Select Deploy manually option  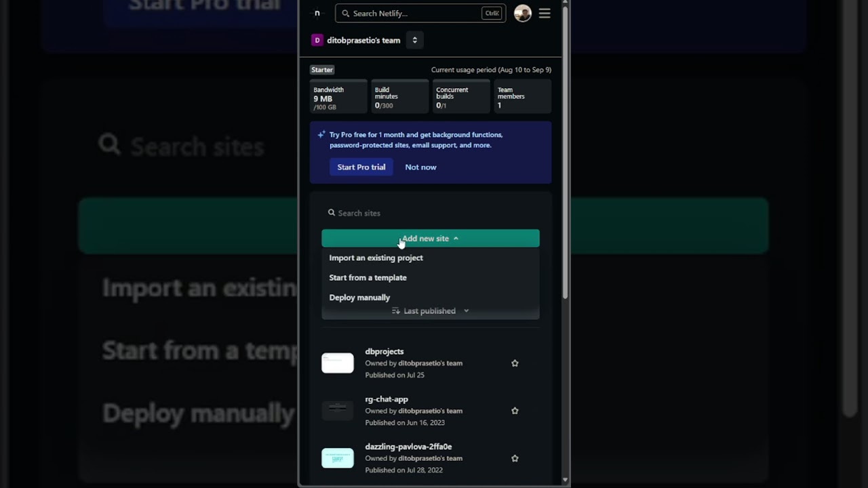tap(359, 298)
